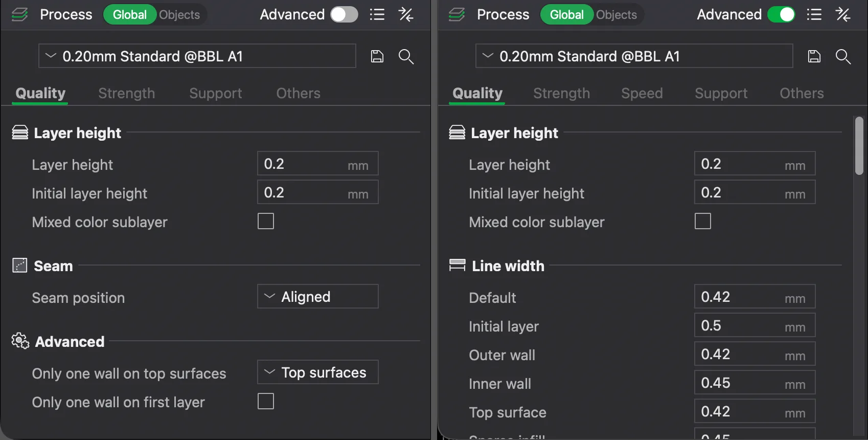This screenshot has height=440, width=868.
Task: Open the Seam position Aligned dropdown
Action: [x=318, y=296]
